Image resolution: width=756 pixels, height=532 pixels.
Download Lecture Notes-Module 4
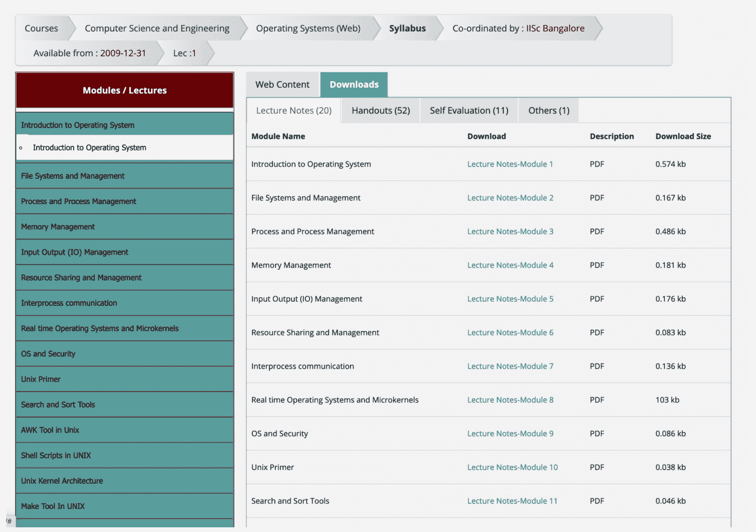(510, 266)
